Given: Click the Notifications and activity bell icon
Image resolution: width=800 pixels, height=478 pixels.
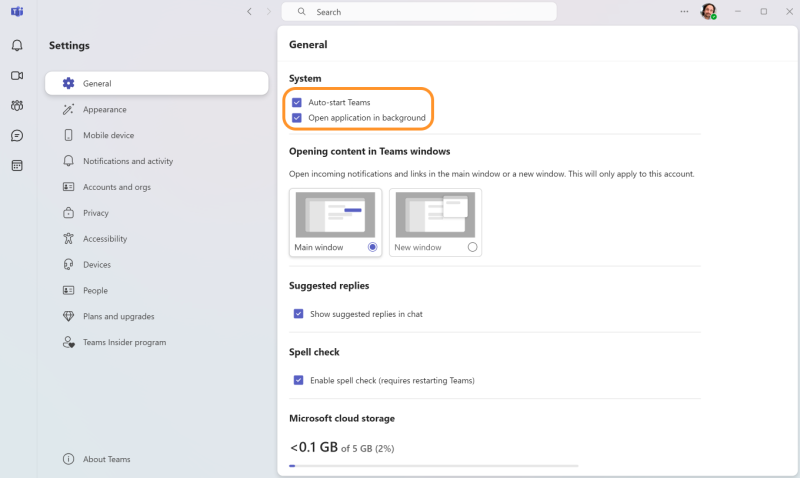Looking at the screenshot, I should point(68,161).
